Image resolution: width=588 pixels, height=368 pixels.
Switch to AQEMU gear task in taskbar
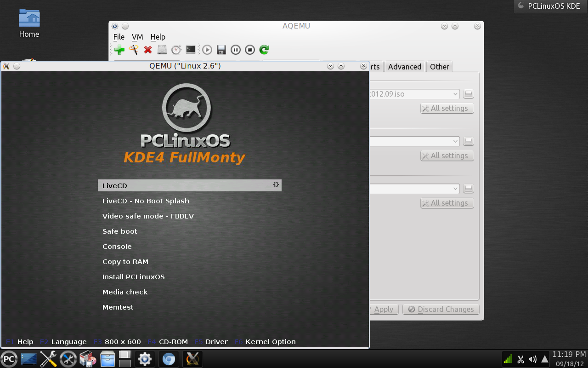[145, 359]
